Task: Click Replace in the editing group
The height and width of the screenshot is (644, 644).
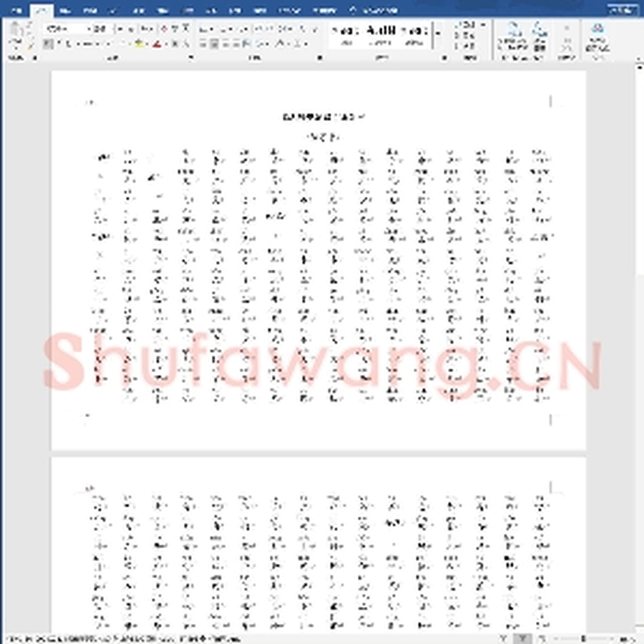Action: click(x=465, y=36)
